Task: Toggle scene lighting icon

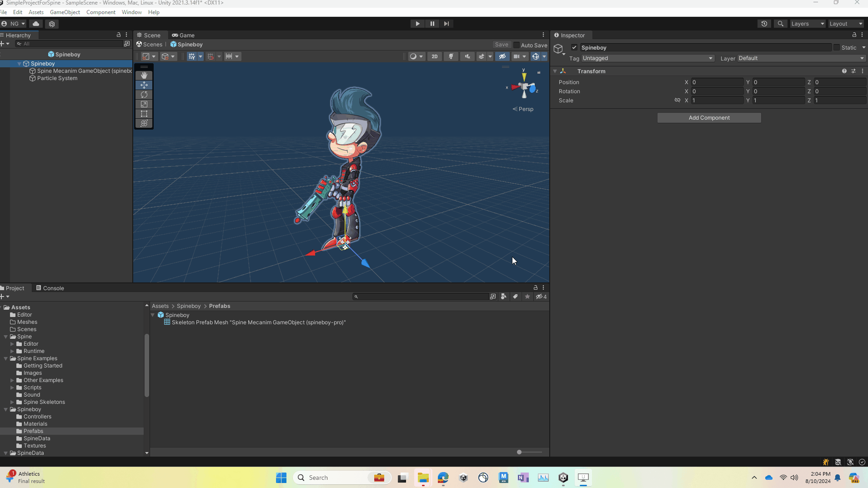Action: pos(451,56)
